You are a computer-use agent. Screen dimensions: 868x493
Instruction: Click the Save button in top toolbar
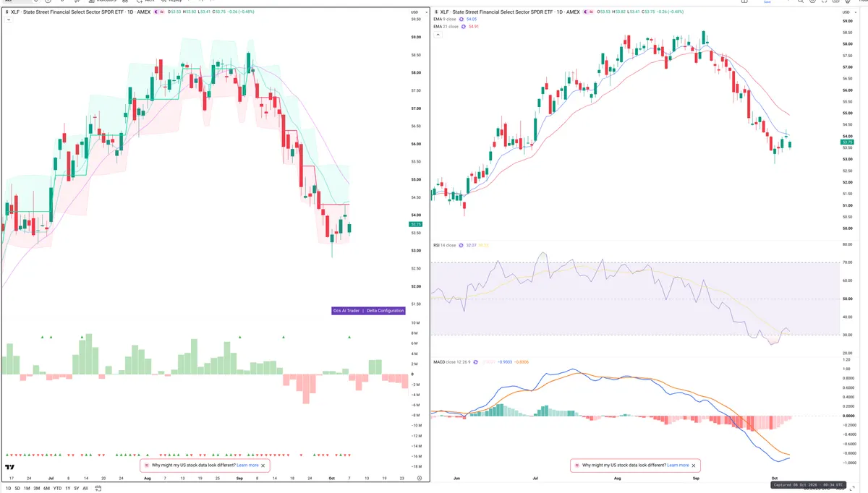768,1
